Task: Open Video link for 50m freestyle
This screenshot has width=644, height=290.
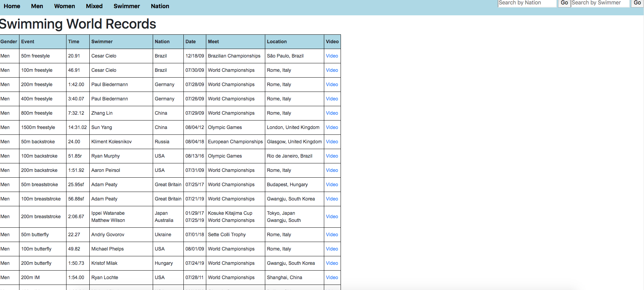Action: coord(332,56)
